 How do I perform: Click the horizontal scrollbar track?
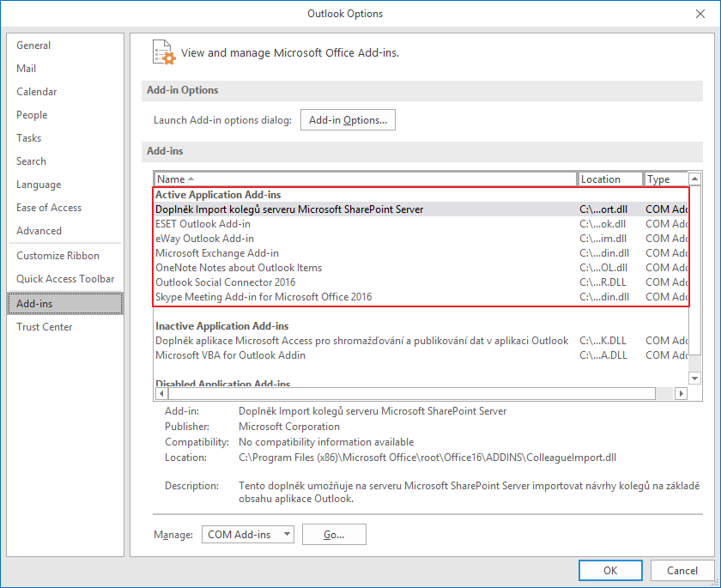(665, 393)
